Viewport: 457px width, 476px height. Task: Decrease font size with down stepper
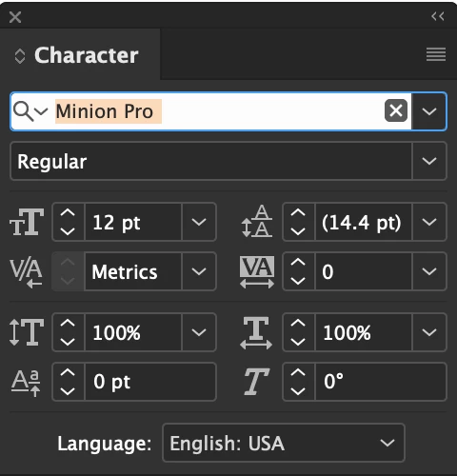point(68,231)
